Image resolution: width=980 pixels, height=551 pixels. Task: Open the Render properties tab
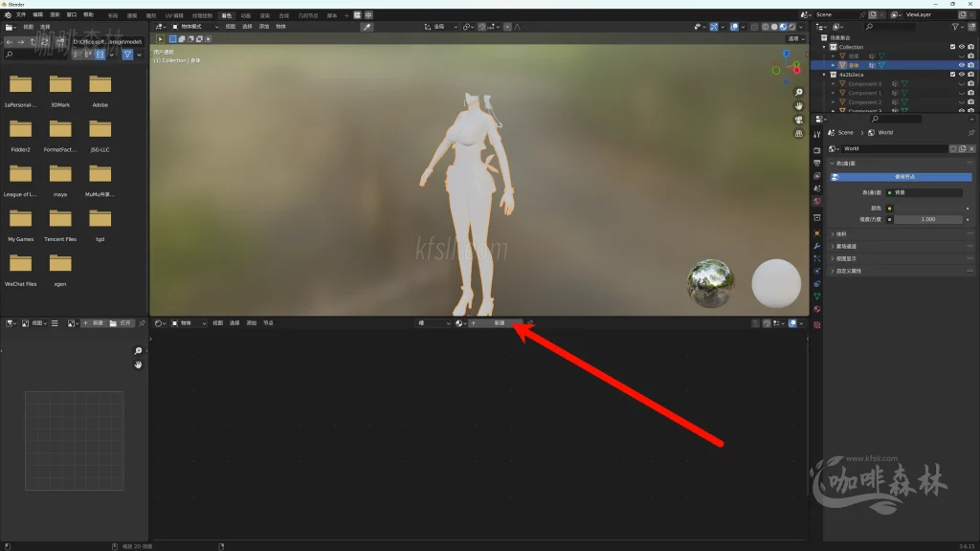[x=817, y=150]
